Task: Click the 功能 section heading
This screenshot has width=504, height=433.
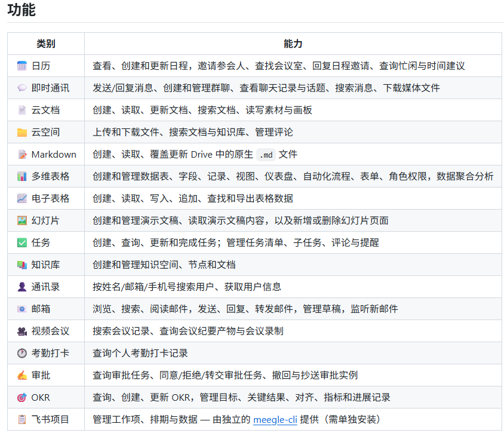Action: 21,10
